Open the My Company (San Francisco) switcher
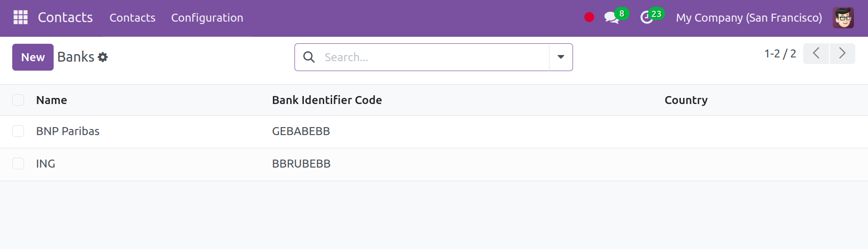The image size is (868, 249). [749, 18]
